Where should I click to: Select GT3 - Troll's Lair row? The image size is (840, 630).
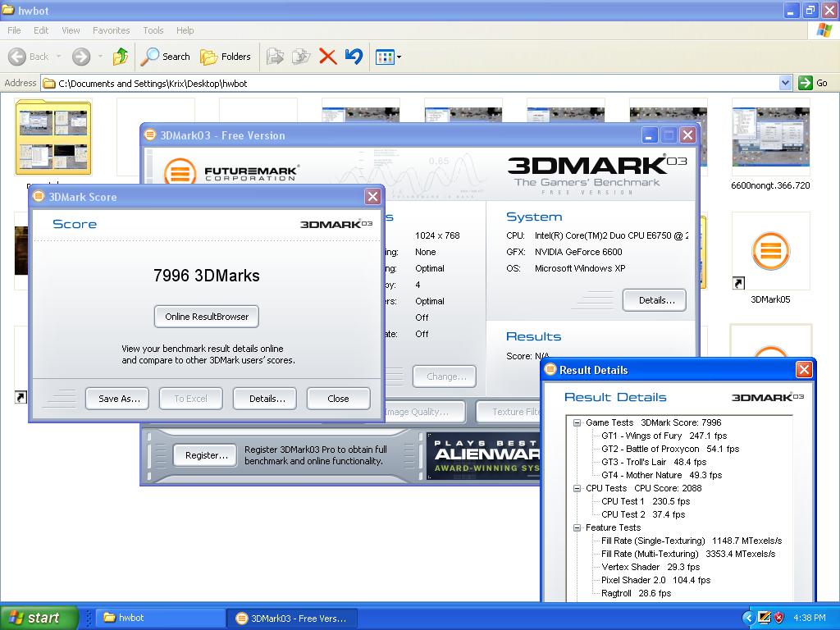click(x=654, y=462)
